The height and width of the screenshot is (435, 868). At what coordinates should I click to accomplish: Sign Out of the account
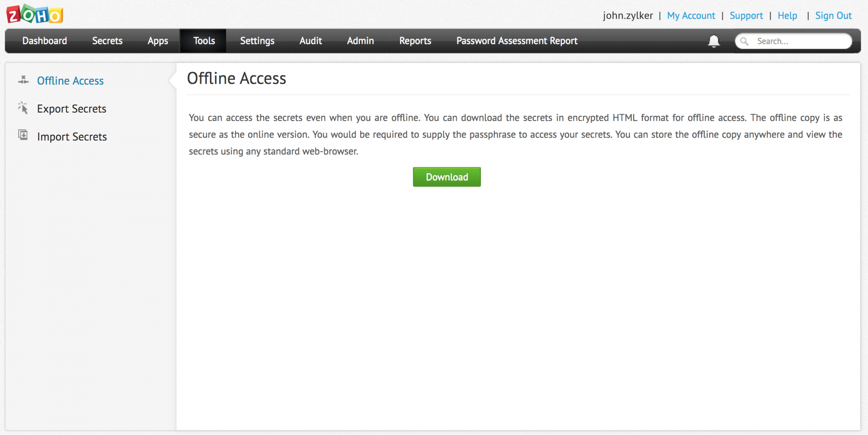(833, 16)
